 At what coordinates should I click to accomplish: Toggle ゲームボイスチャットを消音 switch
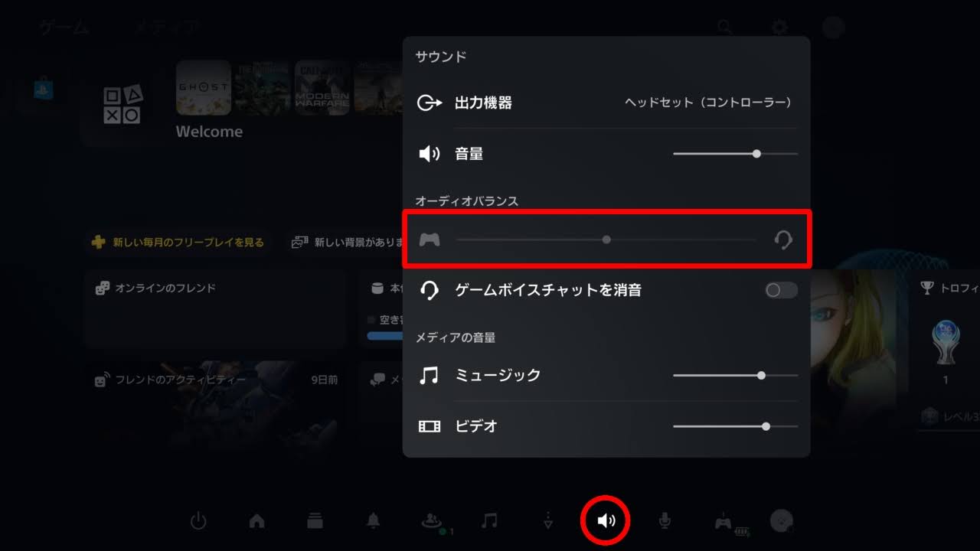click(781, 290)
